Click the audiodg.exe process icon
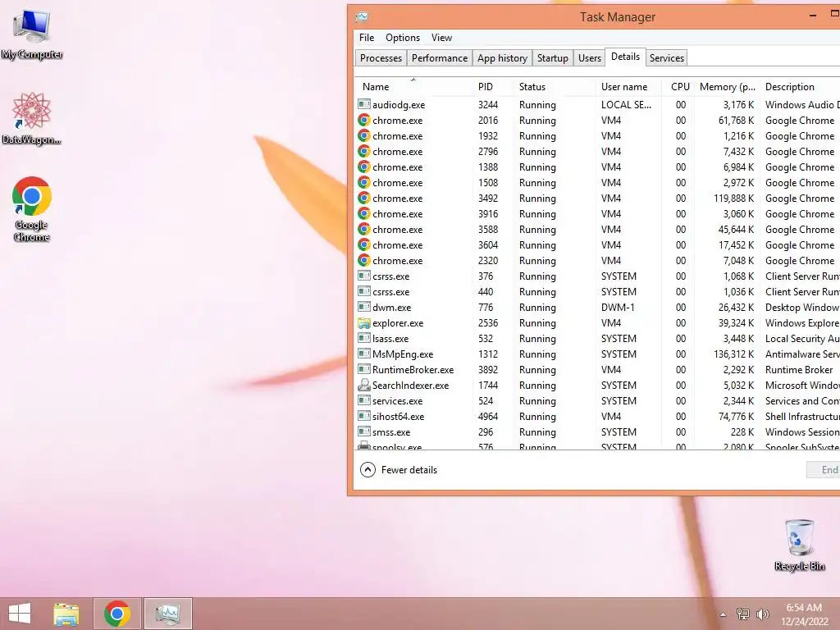Viewport: 840px width, 630px height. click(x=363, y=104)
